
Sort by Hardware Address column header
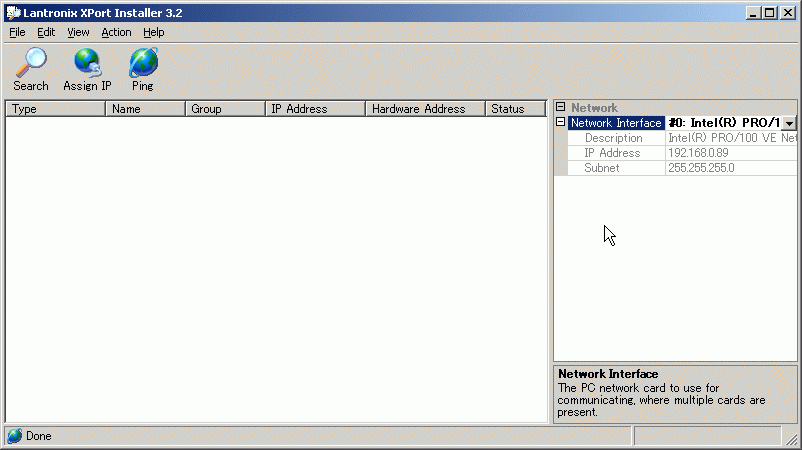tap(426, 109)
